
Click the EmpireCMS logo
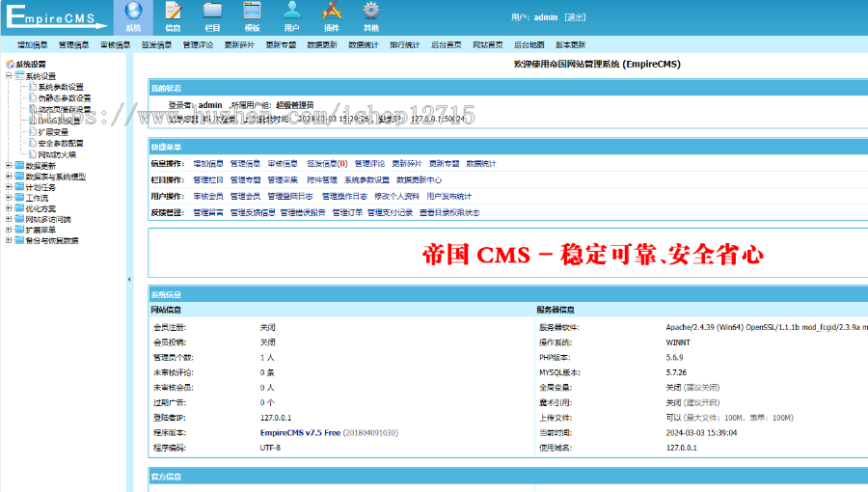point(55,16)
